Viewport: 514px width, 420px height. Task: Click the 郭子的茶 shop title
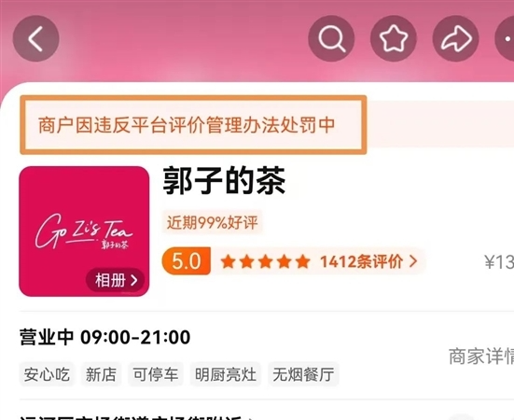tap(224, 181)
